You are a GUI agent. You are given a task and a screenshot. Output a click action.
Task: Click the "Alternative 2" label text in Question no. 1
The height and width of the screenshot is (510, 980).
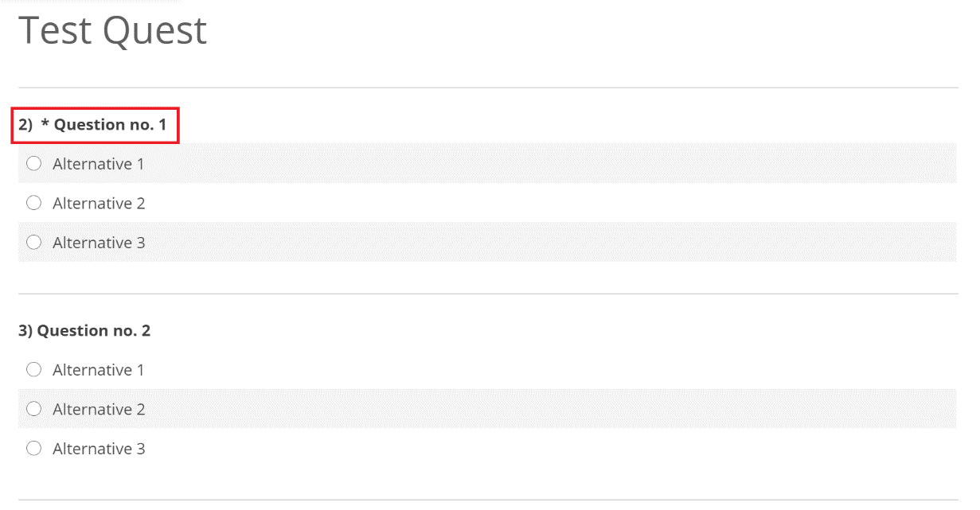tap(99, 203)
